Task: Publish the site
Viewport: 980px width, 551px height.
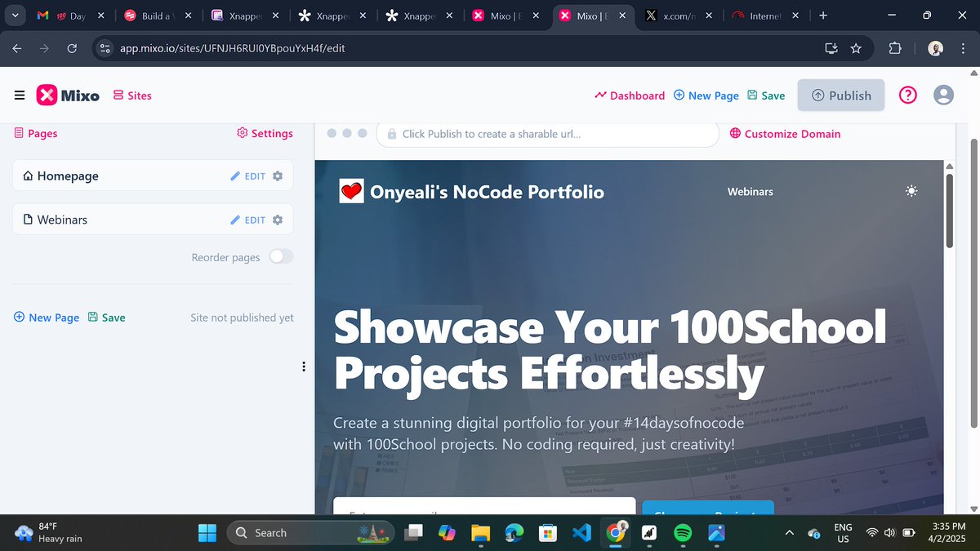Action: click(x=841, y=96)
